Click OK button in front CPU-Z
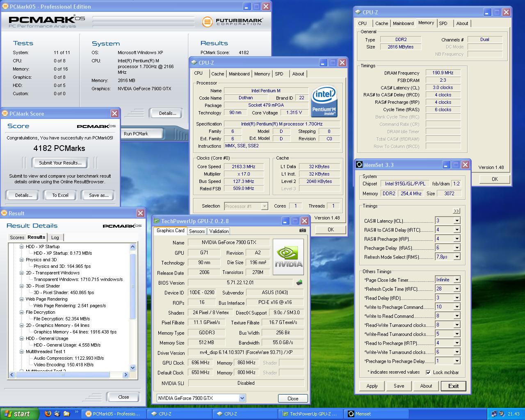This screenshot has height=420, width=525. pyautogui.click(x=331, y=230)
